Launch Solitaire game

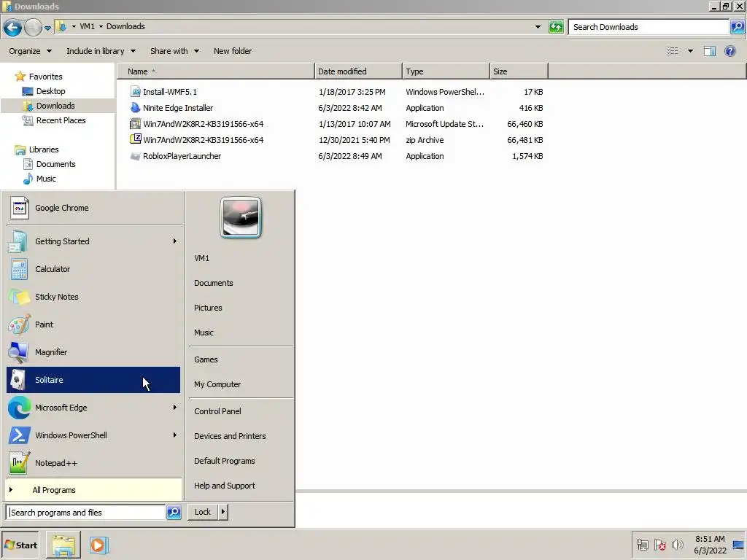(93, 380)
